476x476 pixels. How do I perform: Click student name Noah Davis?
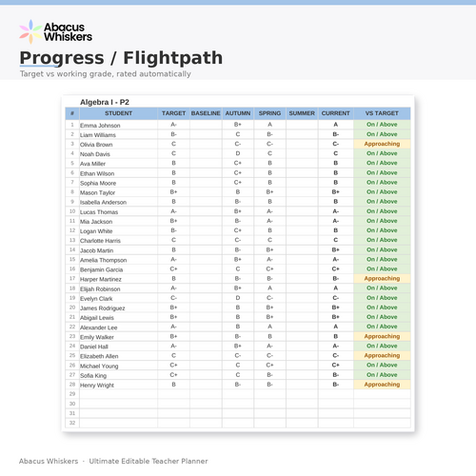tap(95, 154)
